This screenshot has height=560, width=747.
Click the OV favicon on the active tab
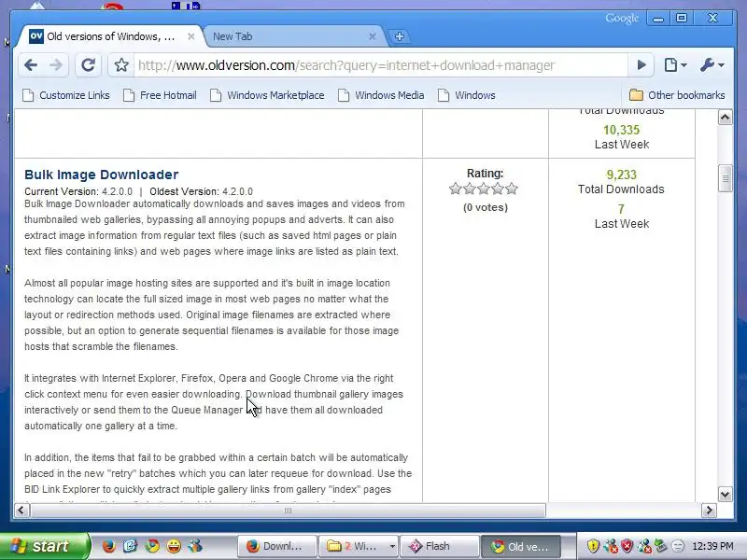pos(36,36)
